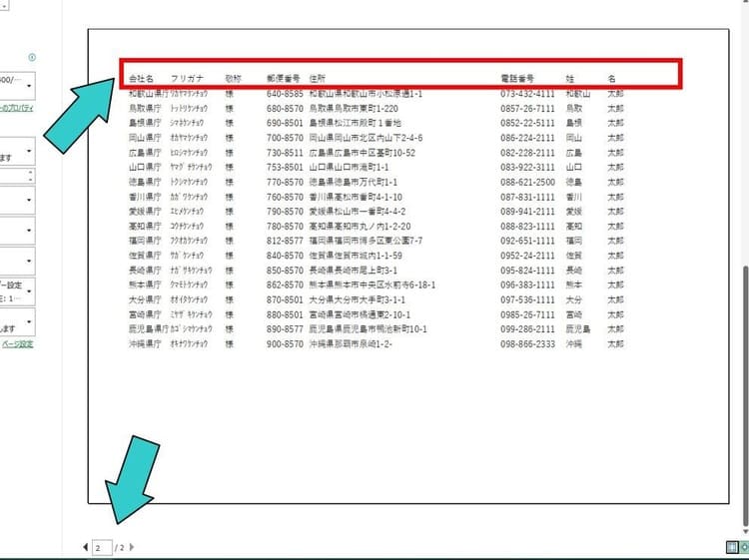Click the cell 広島県庁
749x560 pixels.
(145, 153)
